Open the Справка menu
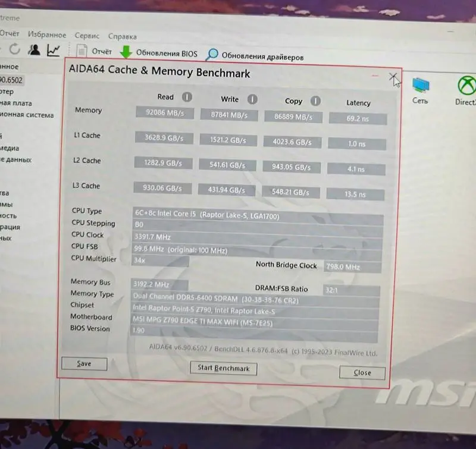 (x=123, y=36)
